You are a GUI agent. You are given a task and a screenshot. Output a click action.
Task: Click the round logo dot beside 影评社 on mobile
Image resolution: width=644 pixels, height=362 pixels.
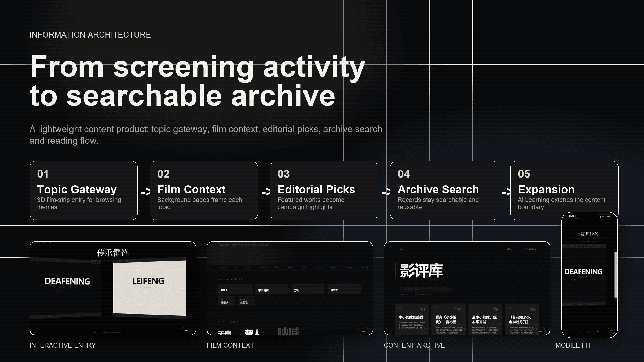[x=565, y=217]
